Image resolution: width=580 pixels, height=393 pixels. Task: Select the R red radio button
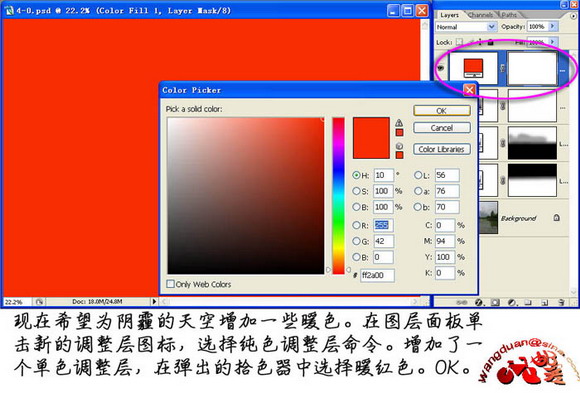(x=356, y=225)
